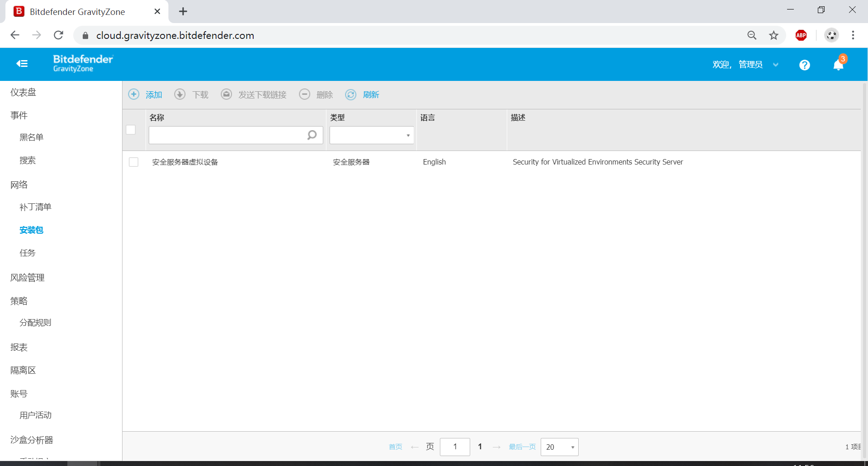Open the ABP Adblock Plus extension icon
This screenshot has height=466, width=868.
[801, 35]
